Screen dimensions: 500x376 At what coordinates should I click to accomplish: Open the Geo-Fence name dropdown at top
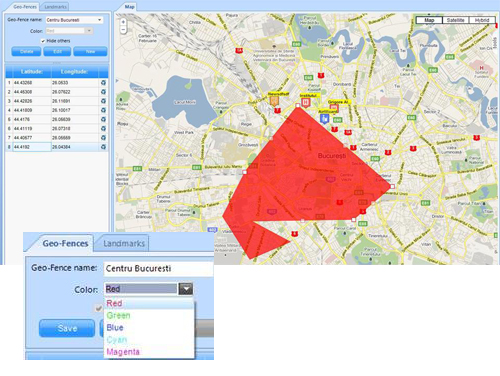tap(74, 20)
